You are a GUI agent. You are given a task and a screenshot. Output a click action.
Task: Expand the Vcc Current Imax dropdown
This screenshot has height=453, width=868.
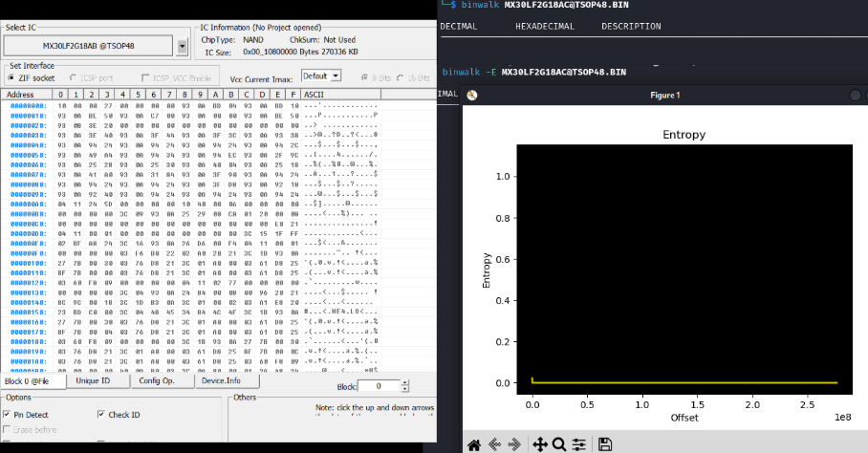point(320,75)
